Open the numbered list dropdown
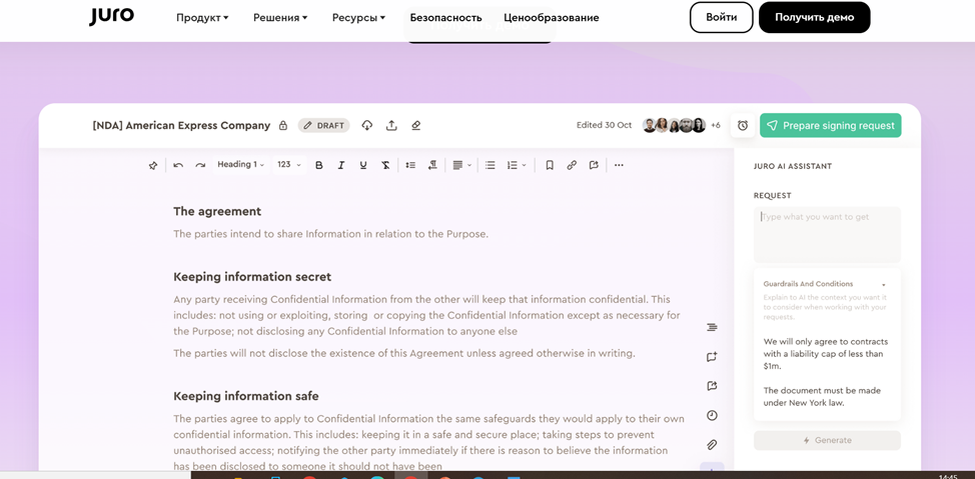The width and height of the screenshot is (975, 479). pos(517,165)
